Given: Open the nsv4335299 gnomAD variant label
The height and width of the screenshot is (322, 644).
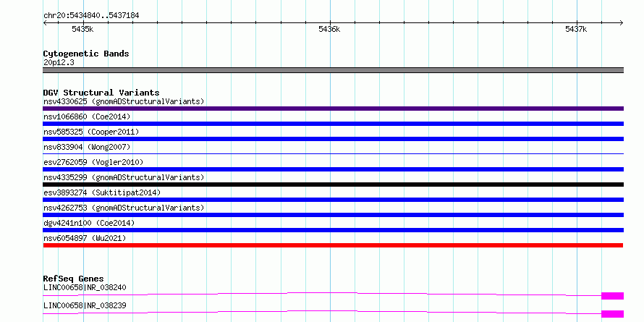Looking at the screenshot, I should click(x=124, y=177).
